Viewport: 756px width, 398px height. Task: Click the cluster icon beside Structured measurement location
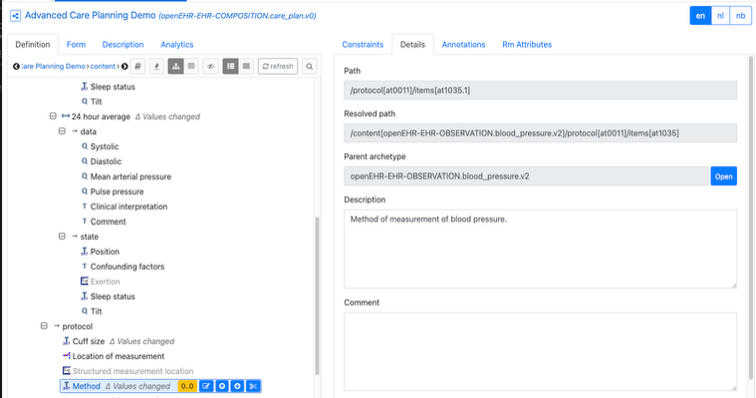click(x=67, y=371)
